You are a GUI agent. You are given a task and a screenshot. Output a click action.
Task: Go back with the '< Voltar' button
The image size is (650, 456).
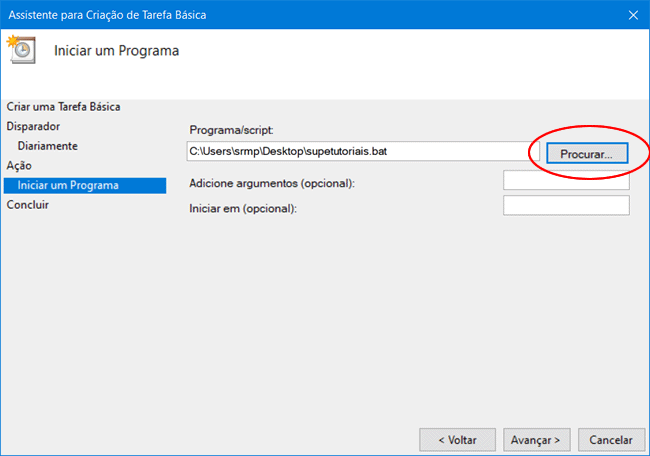pyautogui.click(x=456, y=439)
